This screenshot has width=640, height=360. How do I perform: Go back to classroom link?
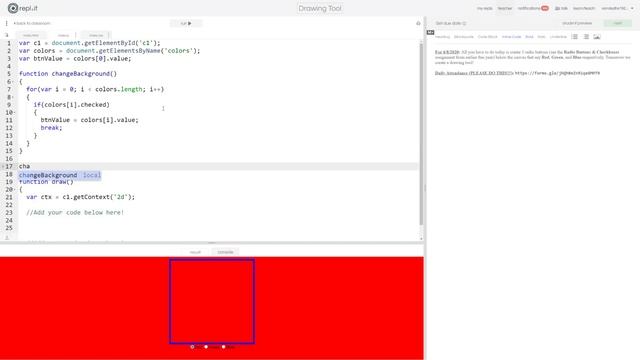[x=32, y=23]
